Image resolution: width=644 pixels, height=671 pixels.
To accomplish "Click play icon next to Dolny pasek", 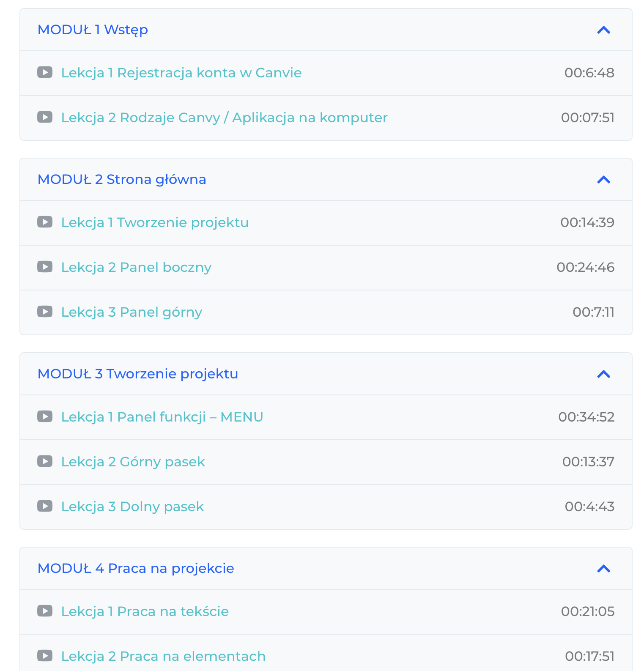I will (x=45, y=506).
